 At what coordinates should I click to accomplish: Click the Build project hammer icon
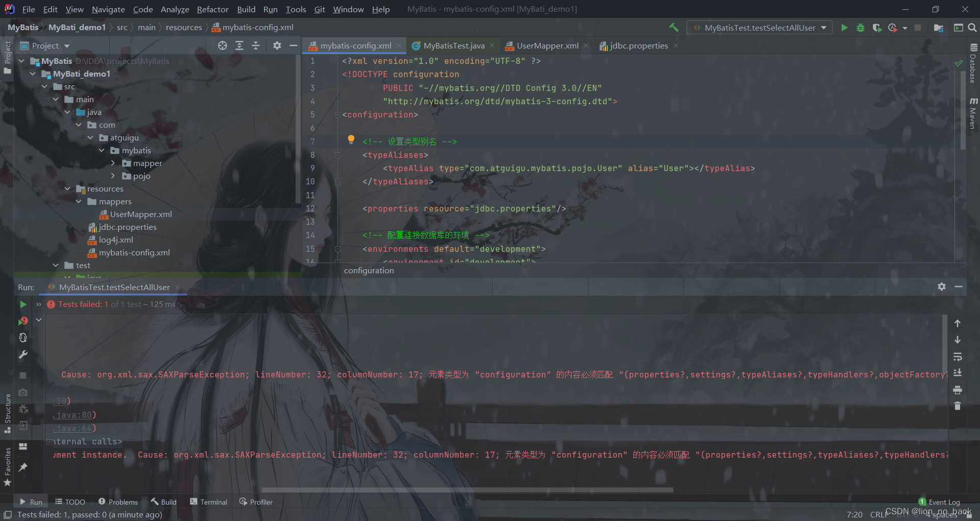tap(674, 28)
